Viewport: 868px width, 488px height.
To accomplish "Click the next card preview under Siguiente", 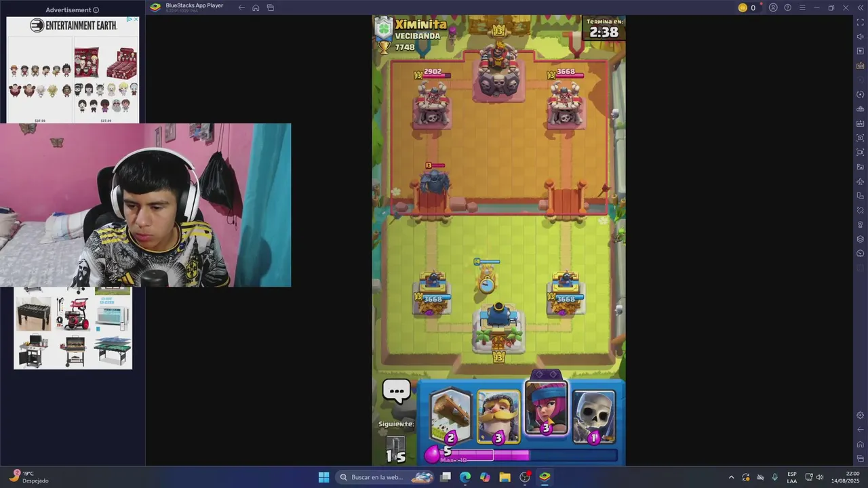I will tap(395, 449).
